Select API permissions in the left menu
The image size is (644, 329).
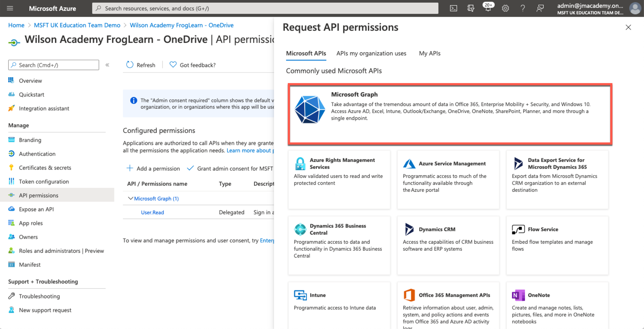click(x=57, y=195)
